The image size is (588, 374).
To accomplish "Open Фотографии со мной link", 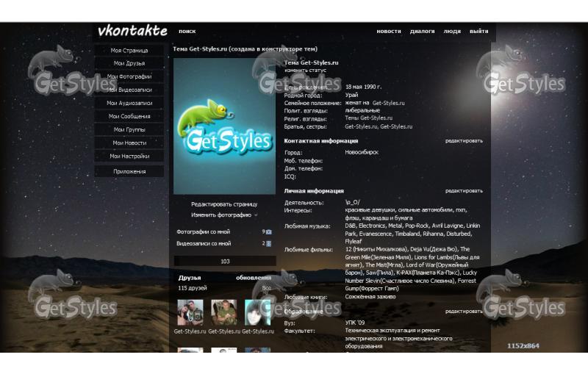I will (204, 232).
